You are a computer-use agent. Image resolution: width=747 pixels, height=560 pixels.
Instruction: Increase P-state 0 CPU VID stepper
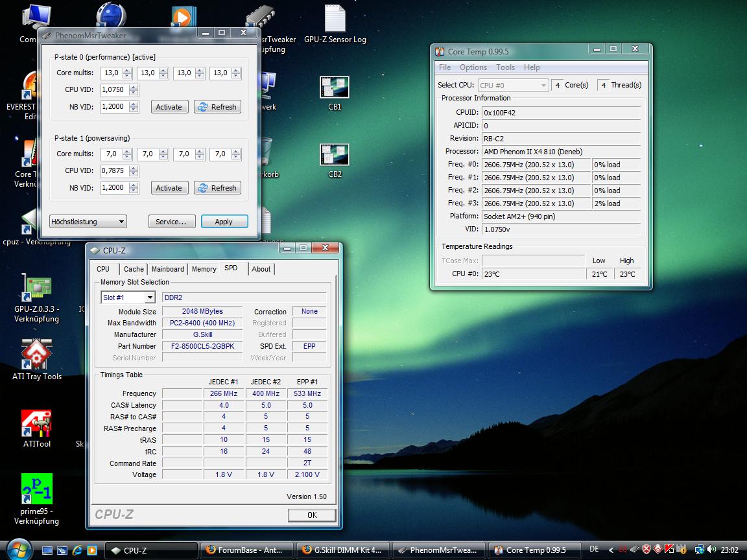point(134,87)
